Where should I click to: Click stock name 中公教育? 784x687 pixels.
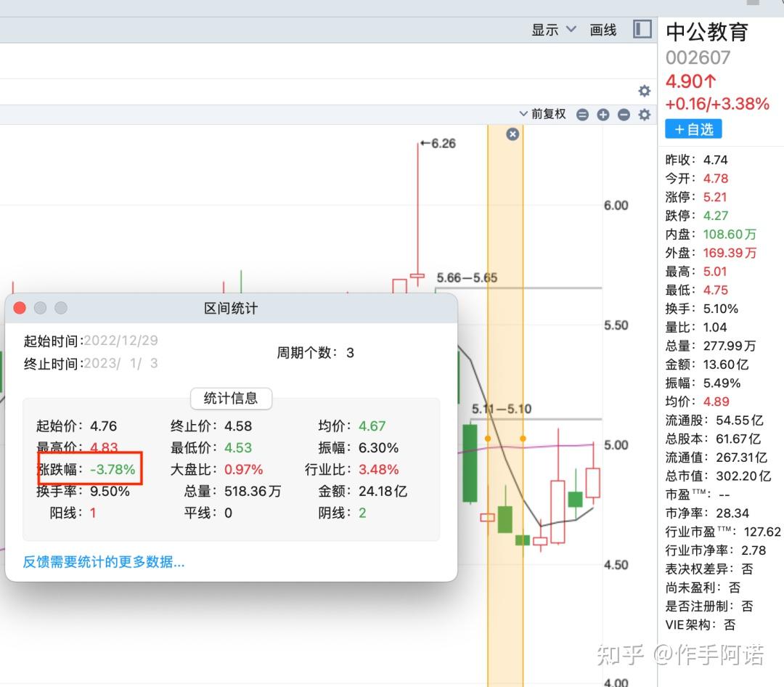tap(707, 32)
